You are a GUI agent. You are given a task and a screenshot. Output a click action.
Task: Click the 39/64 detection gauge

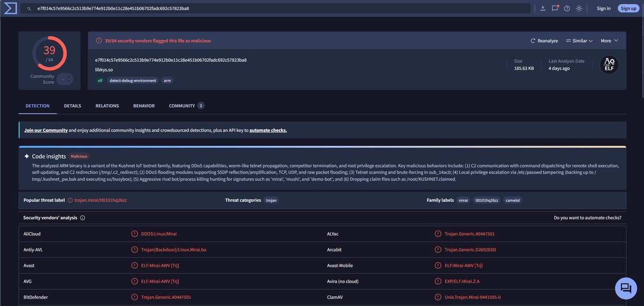point(49,53)
